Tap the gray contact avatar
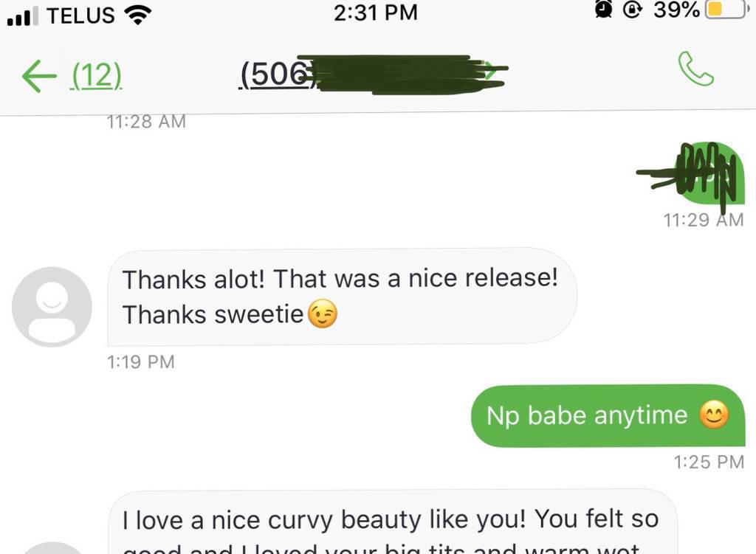The width and height of the screenshot is (756, 554). [52, 307]
